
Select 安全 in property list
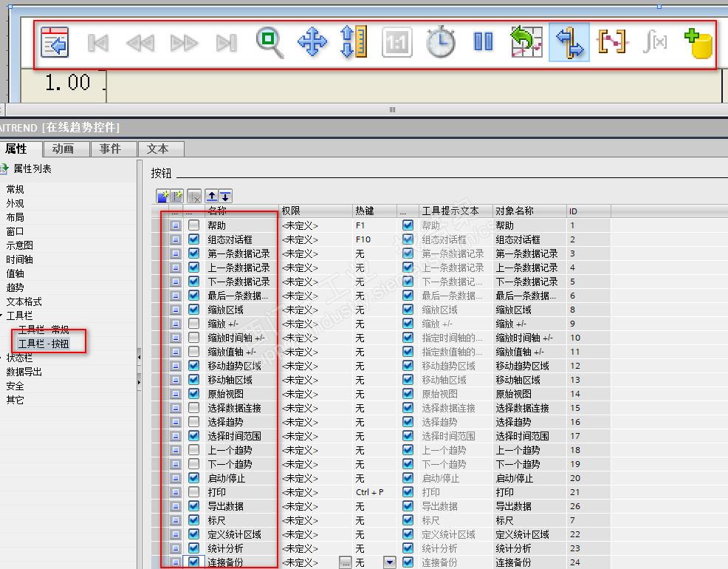point(15,386)
